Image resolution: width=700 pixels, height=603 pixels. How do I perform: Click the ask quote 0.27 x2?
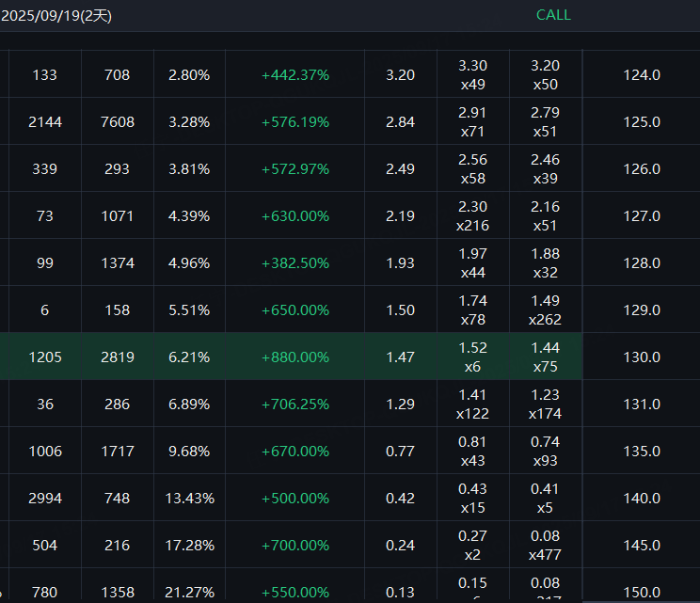point(472,546)
